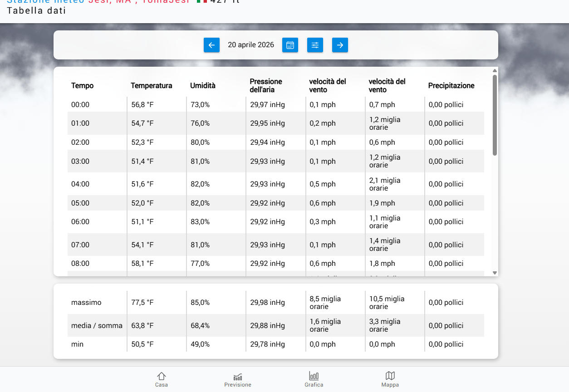Click the Tempo column header
This screenshot has height=392, width=569.
[82, 86]
